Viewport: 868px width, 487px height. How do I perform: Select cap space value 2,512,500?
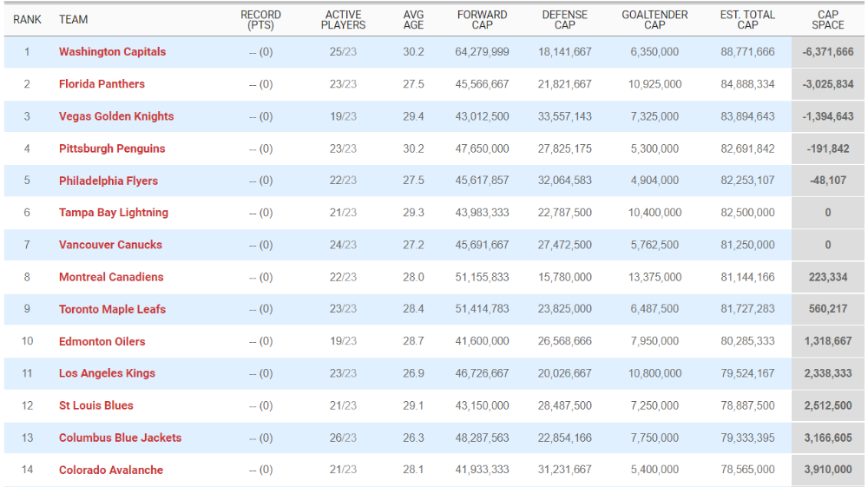tap(828, 405)
